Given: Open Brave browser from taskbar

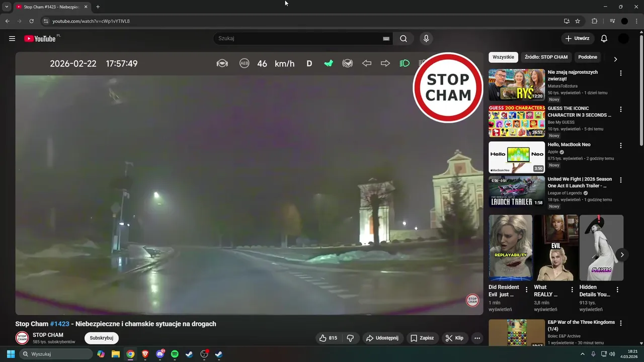Looking at the screenshot, I should point(145,354).
